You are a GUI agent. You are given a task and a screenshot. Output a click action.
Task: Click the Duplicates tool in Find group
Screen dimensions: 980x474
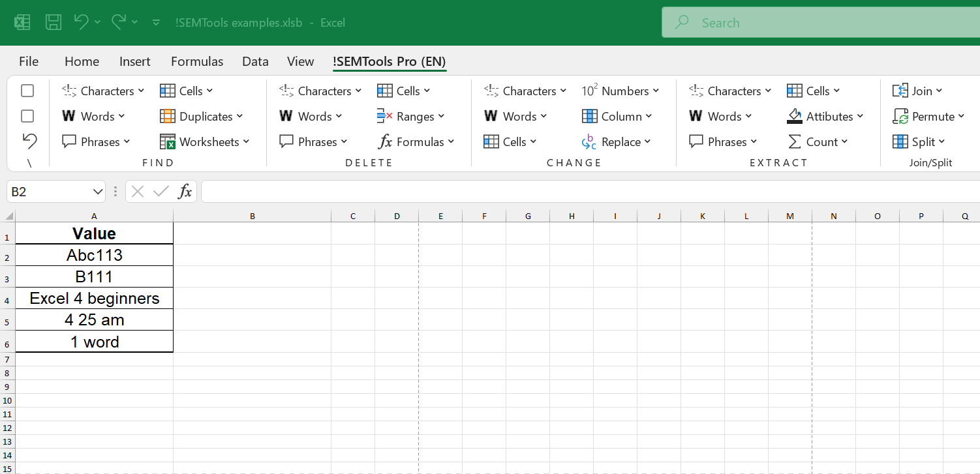(x=202, y=116)
